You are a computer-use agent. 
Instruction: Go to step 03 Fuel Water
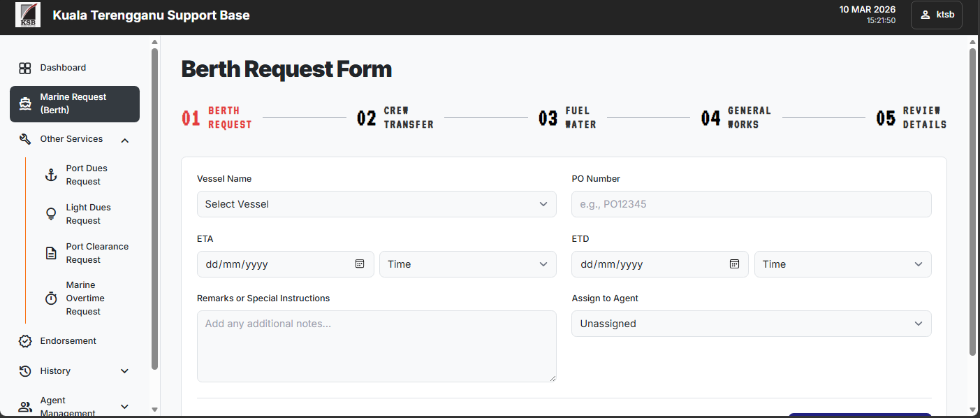point(567,117)
